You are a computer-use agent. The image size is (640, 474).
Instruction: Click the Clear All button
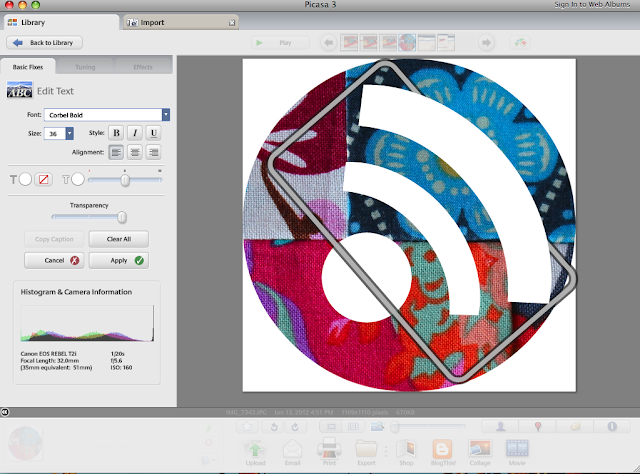click(x=119, y=239)
